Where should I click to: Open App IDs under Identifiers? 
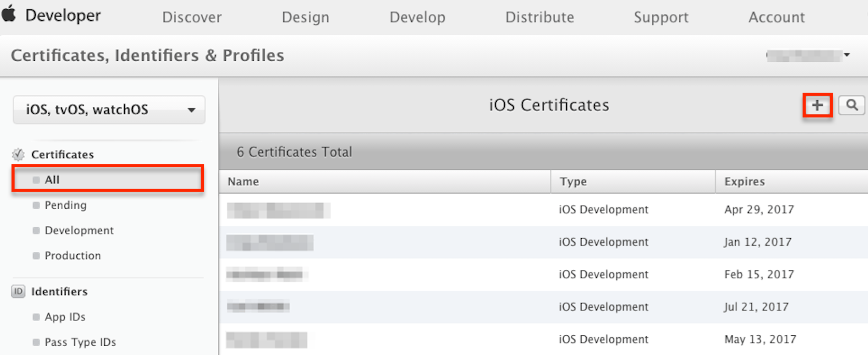coord(65,317)
